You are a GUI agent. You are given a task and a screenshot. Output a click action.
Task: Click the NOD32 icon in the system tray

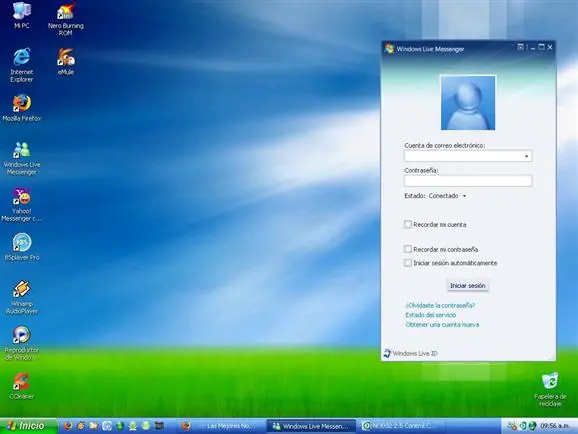(x=523, y=426)
